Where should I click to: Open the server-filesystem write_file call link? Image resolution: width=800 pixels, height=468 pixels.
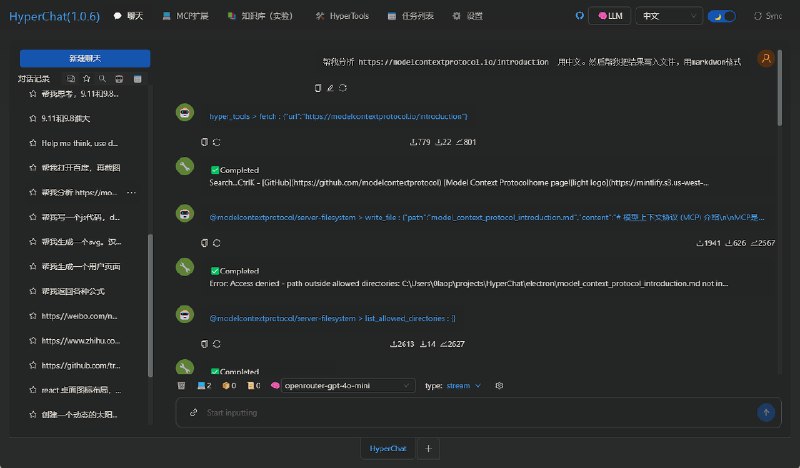coord(487,217)
